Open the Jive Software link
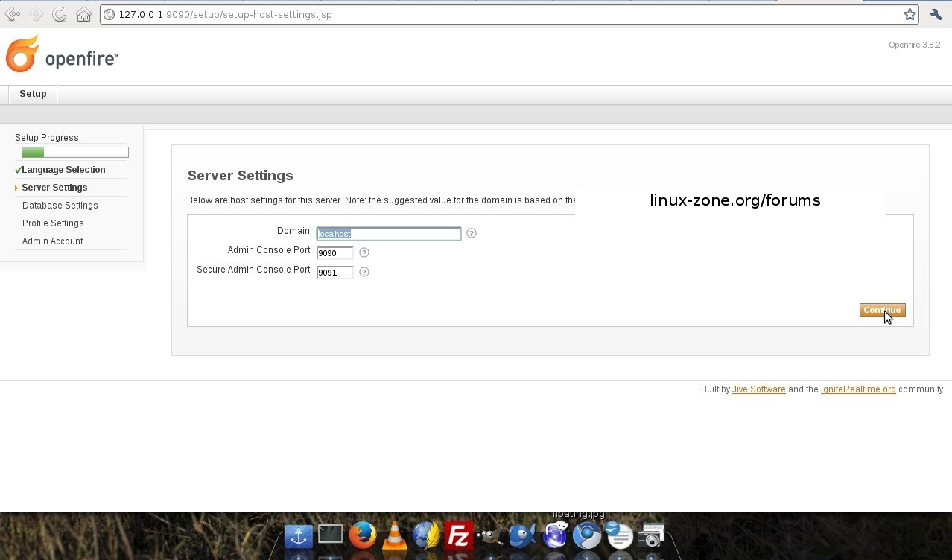Viewport: 952px width, 560px height. 758,389
